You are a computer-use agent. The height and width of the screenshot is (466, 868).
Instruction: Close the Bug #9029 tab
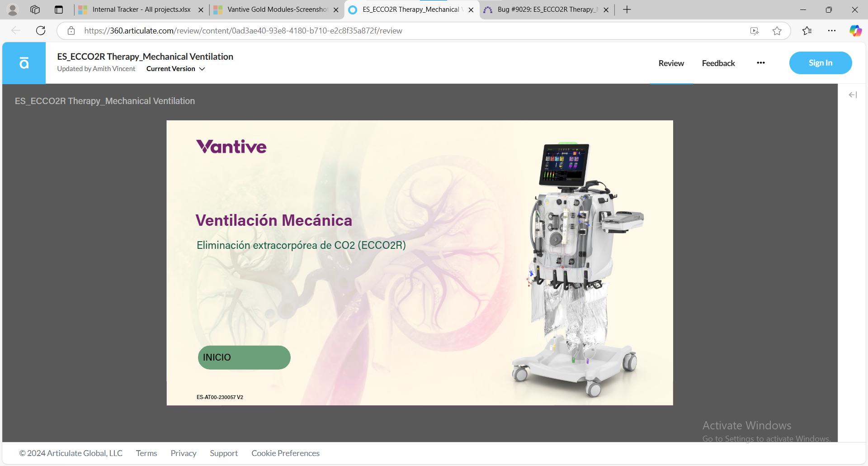(606, 10)
